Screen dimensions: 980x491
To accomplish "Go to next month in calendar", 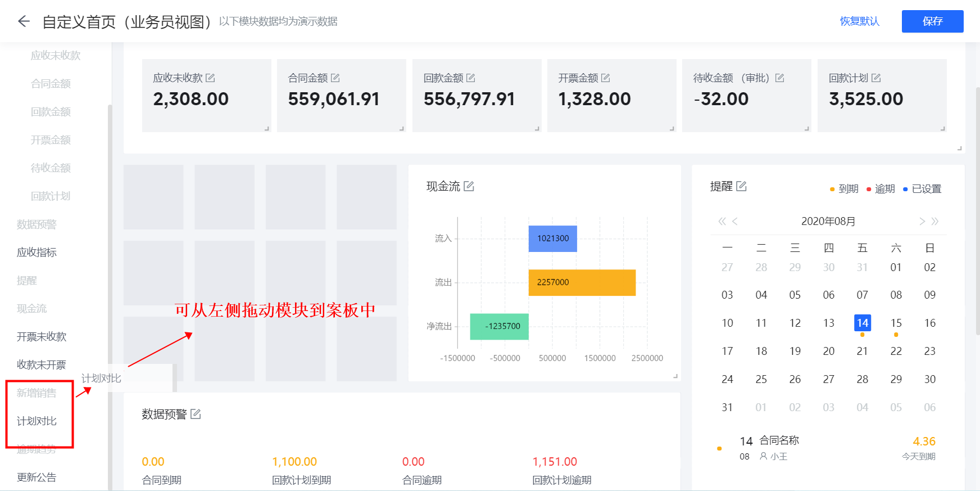I will coord(922,221).
